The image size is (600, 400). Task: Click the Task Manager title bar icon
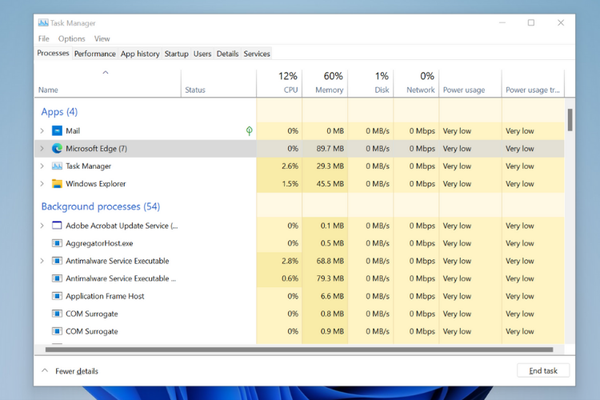(43, 23)
